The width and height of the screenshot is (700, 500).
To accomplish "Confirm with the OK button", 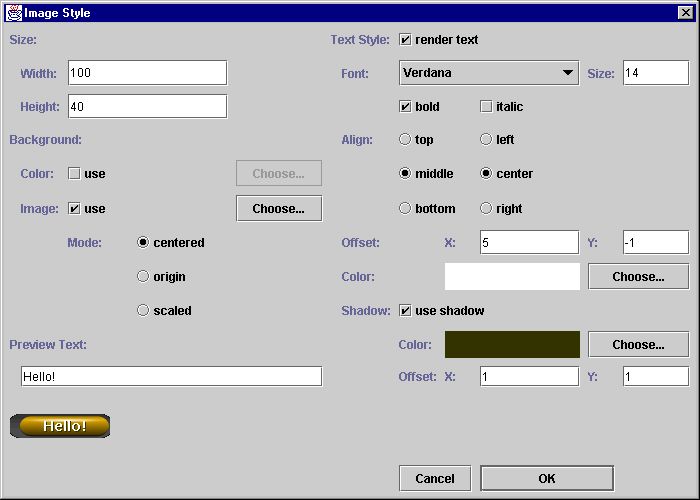I will click(547, 479).
